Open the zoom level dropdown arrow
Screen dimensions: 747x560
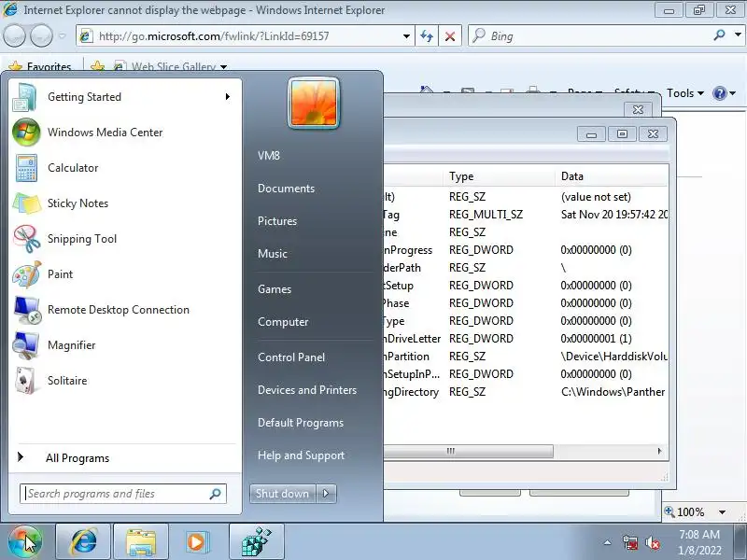[722, 512]
